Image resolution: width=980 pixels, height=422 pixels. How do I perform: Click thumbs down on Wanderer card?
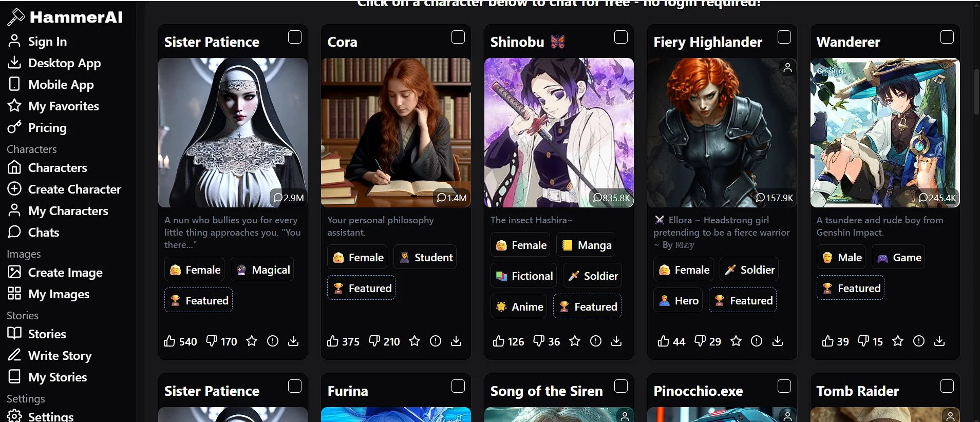[863, 341]
